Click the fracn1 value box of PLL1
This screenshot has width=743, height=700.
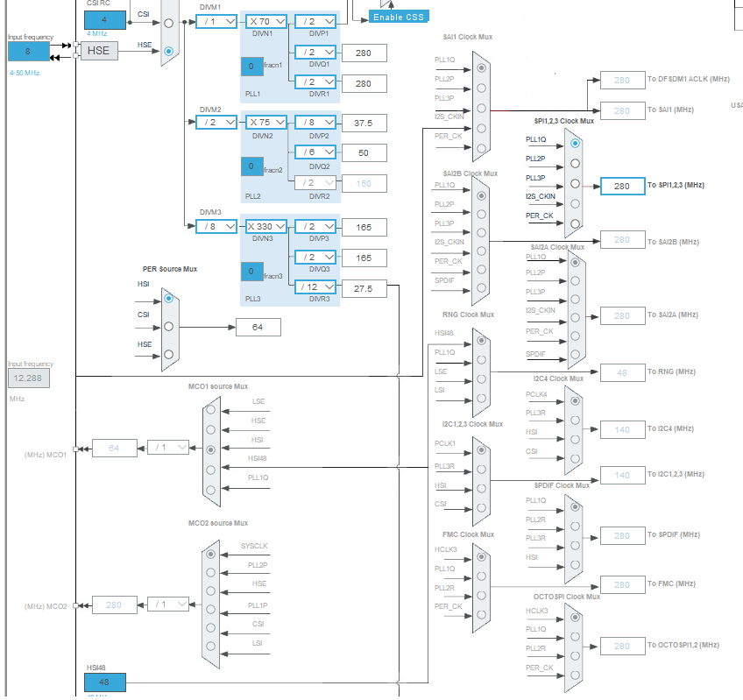tap(251, 67)
